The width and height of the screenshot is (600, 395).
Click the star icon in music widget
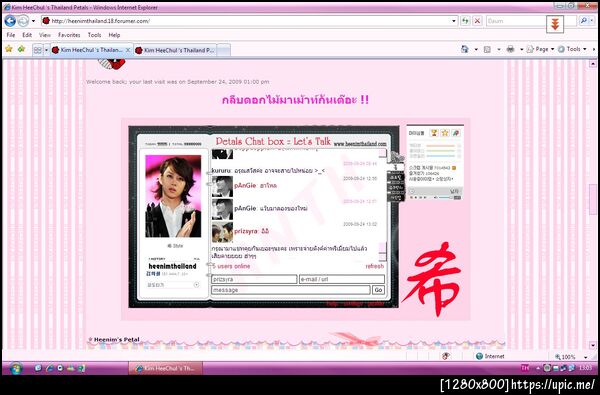[445, 133]
